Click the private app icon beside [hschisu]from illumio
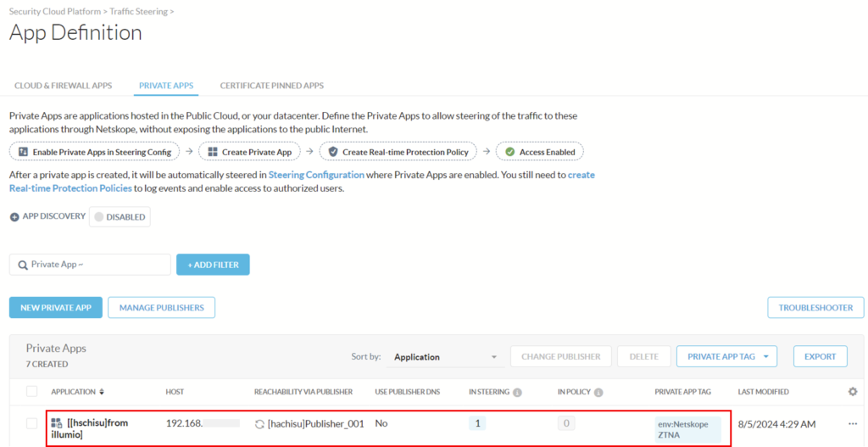The width and height of the screenshot is (868, 447). [x=57, y=424]
